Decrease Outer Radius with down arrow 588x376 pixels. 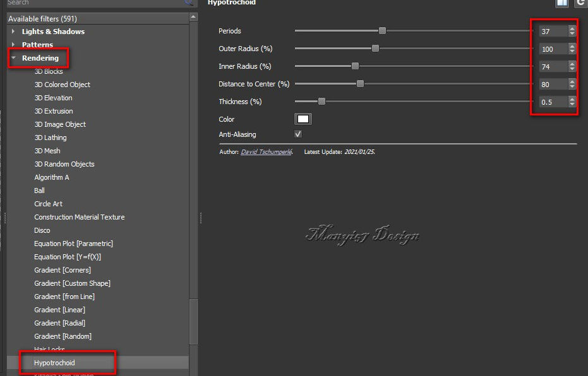(572, 52)
